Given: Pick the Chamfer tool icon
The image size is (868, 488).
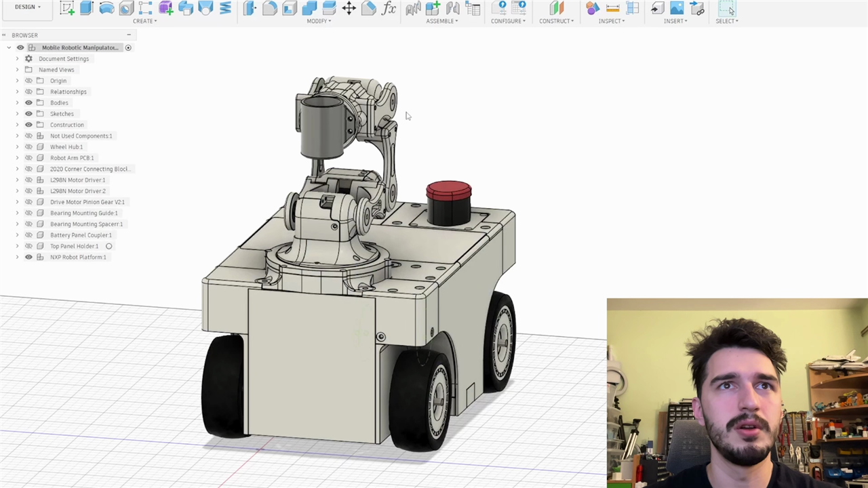Looking at the screenshot, I should [x=369, y=8].
